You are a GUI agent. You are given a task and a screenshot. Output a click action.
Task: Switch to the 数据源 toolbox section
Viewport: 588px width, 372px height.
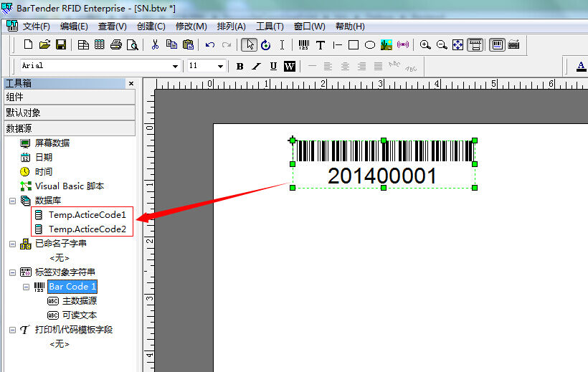[x=70, y=128]
